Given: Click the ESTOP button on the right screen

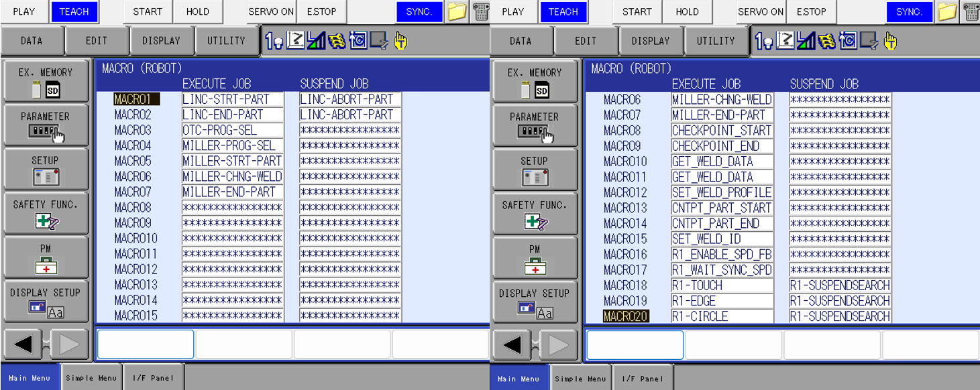Looking at the screenshot, I should [811, 11].
